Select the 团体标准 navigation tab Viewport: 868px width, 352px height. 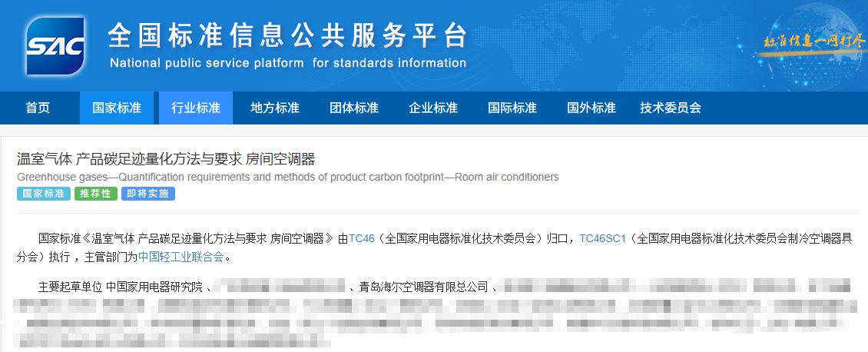point(353,108)
